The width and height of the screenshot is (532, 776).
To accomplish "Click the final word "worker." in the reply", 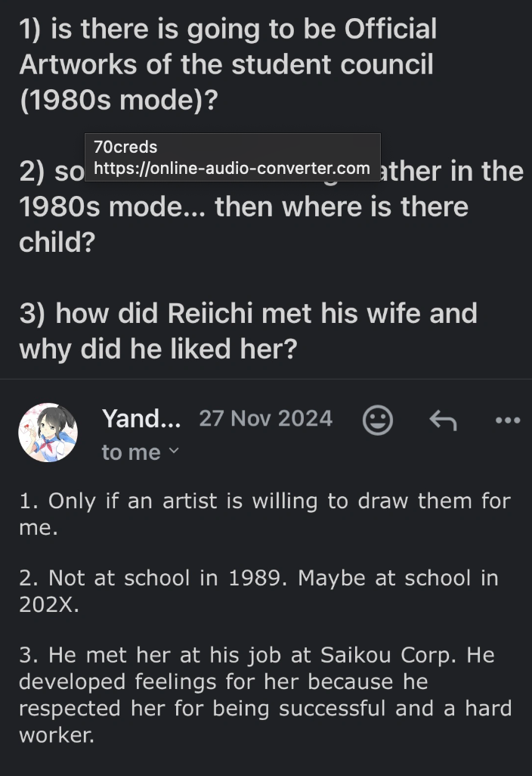I will point(57,736).
